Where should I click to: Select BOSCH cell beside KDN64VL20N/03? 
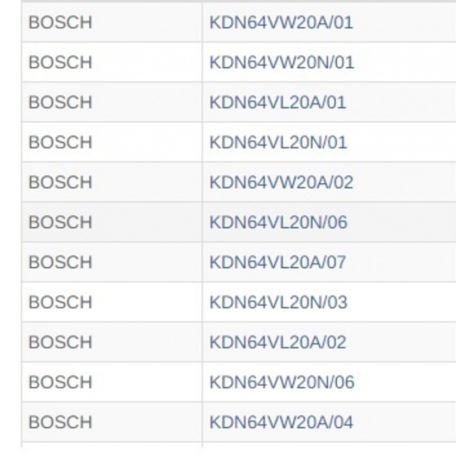pos(112,302)
